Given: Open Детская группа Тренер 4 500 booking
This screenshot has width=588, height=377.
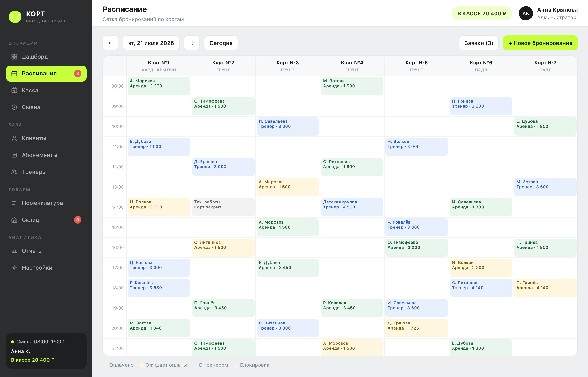Looking at the screenshot, I should pos(352,207).
